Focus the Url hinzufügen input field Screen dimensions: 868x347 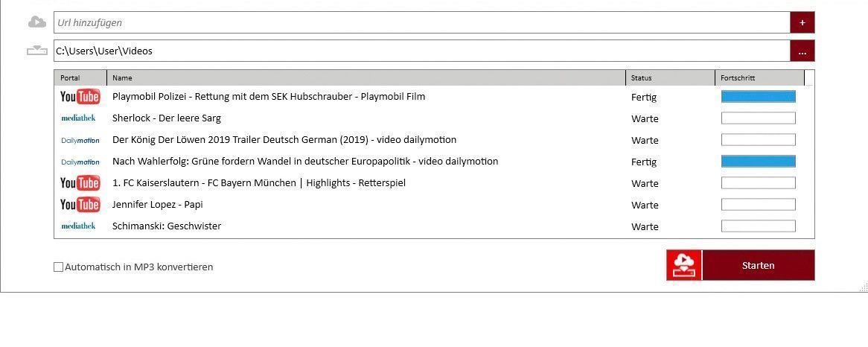pos(421,23)
